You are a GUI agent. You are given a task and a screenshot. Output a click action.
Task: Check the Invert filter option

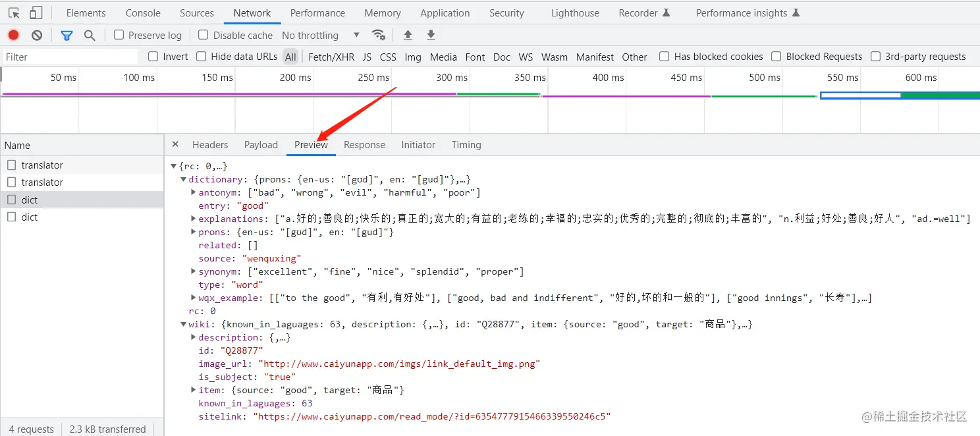click(153, 57)
